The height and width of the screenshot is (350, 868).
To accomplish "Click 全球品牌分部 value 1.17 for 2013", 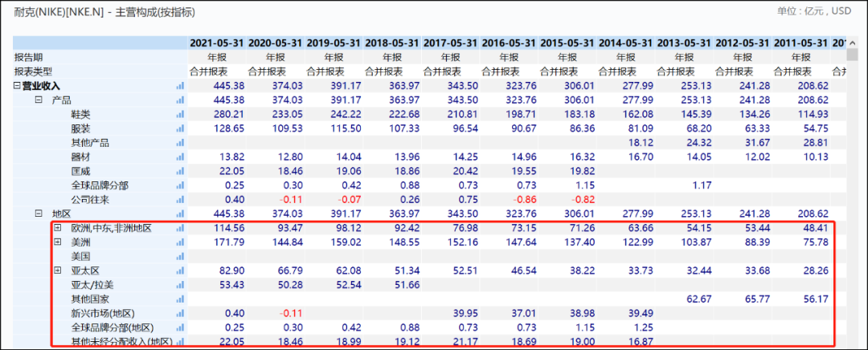I will click(702, 185).
